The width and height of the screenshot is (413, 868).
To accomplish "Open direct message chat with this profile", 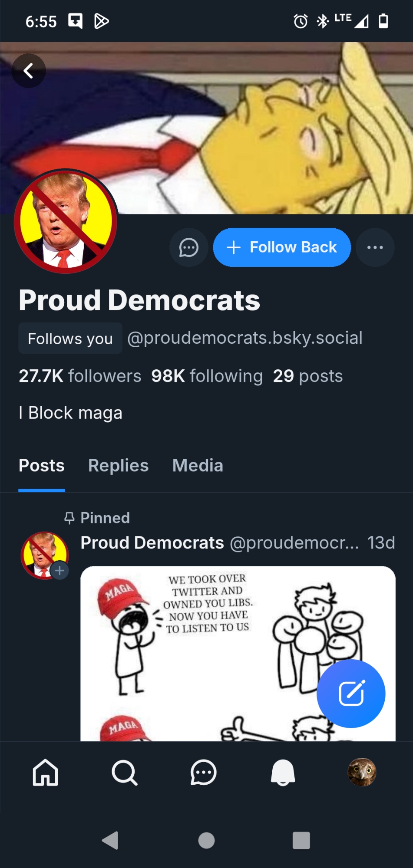I will pos(189,247).
